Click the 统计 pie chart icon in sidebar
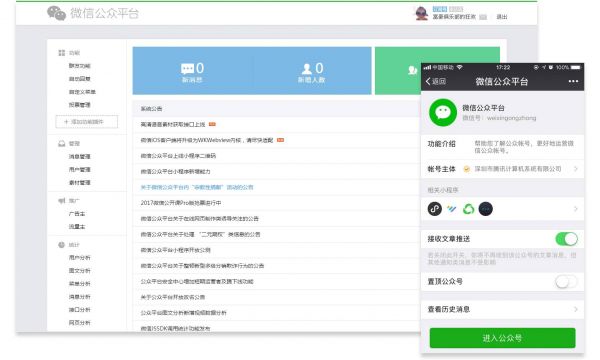Screen dimensions: 600x360 61,245
